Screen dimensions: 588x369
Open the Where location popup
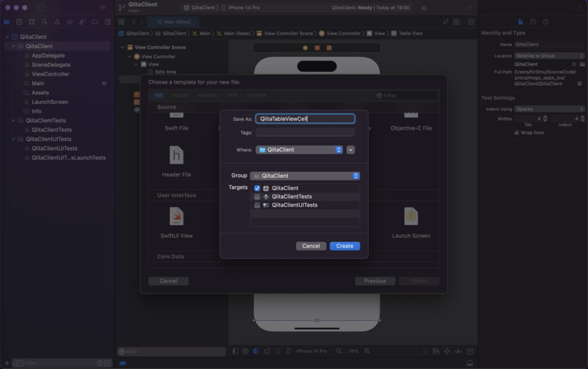pos(299,150)
